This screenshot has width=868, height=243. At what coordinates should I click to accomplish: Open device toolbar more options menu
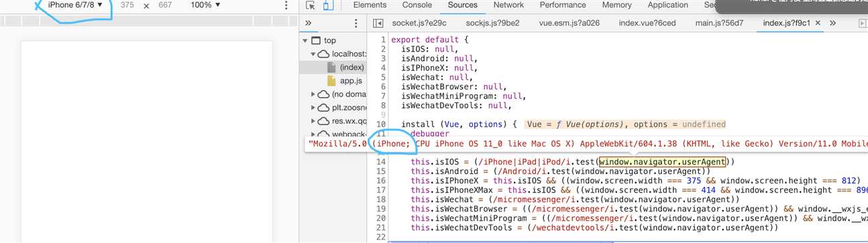tap(286, 5)
